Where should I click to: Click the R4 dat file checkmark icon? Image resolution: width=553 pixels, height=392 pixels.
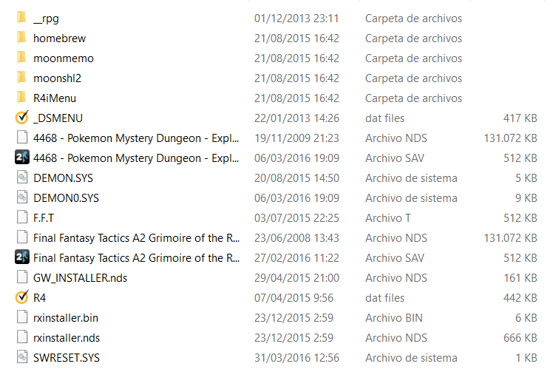21,297
